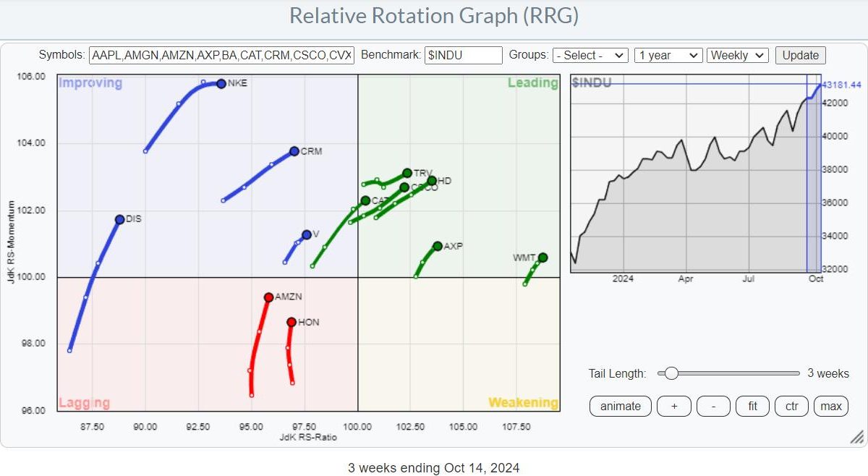This screenshot has width=868, height=476.
Task: Click the Update button
Action: coord(801,55)
